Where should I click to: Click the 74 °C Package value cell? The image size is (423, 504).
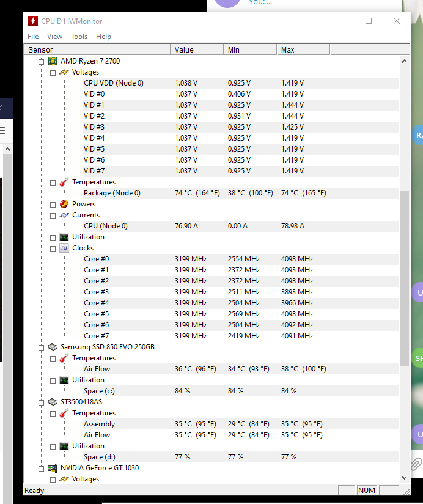(x=197, y=193)
